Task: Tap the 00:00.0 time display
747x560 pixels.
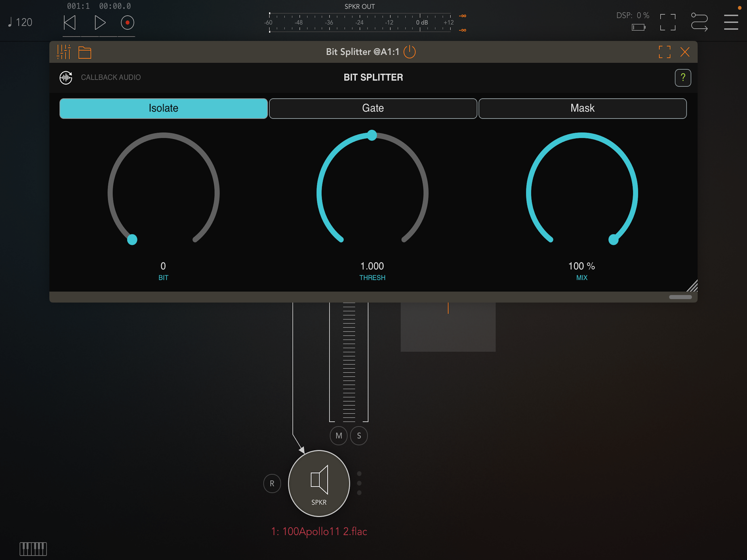Action: point(115,6)
